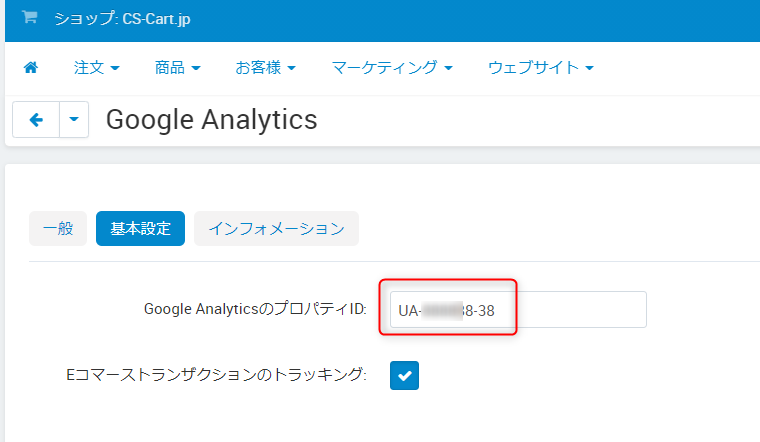Open the caret dropdown beside back arrow

point(74,120)
